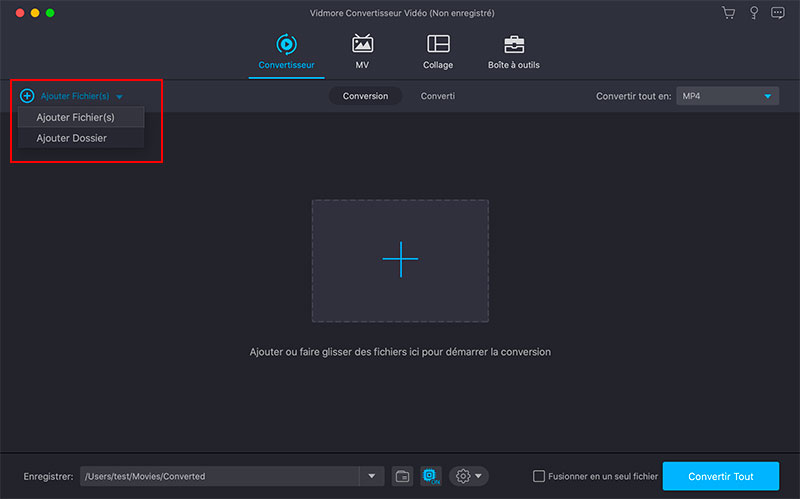Screen dimensions: 800x499
Task: Choose Ajouter Dossier from the dropdown menu
Action: [72, 138]
